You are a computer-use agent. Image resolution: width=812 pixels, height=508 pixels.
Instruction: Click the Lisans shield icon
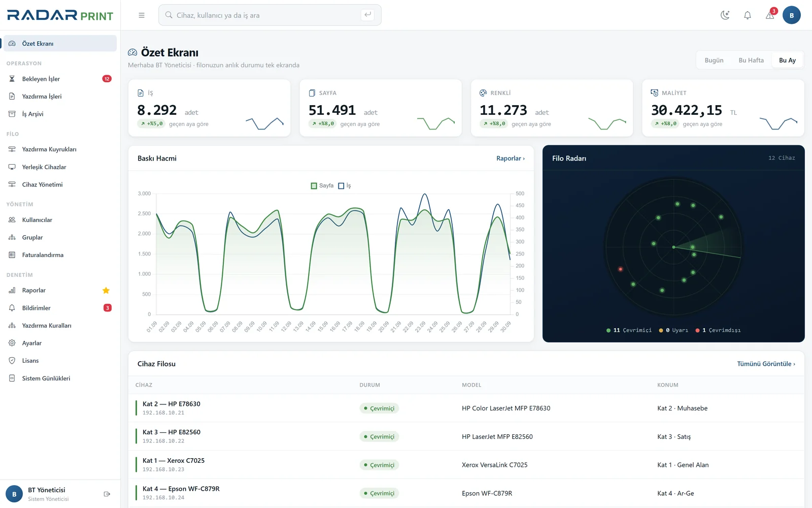pyautogui.click(x=12, y=361)
